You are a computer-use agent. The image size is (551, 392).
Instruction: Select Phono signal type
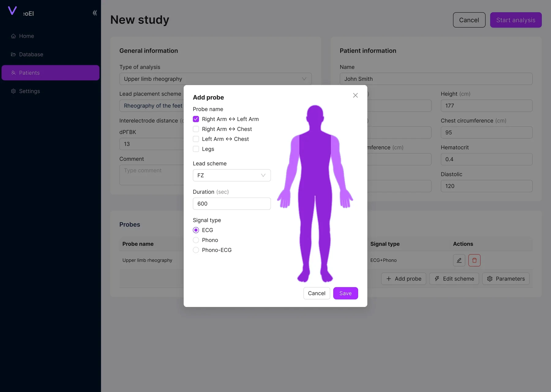click(x=196, y=240)
